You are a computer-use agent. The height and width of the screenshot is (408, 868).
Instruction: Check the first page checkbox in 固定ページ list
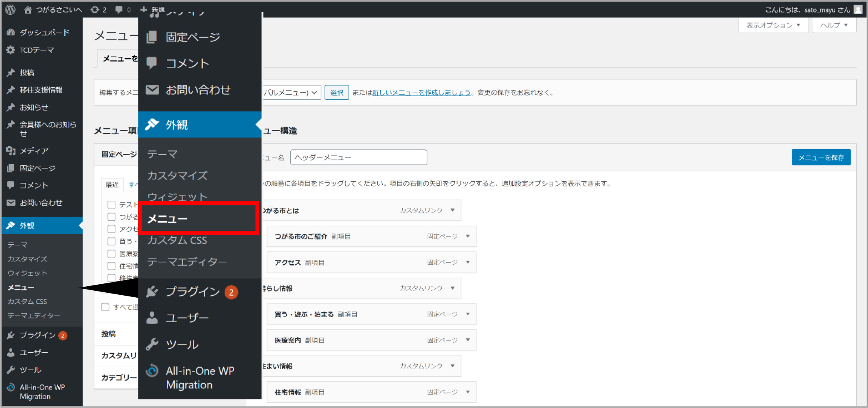[x=112, y=204]
